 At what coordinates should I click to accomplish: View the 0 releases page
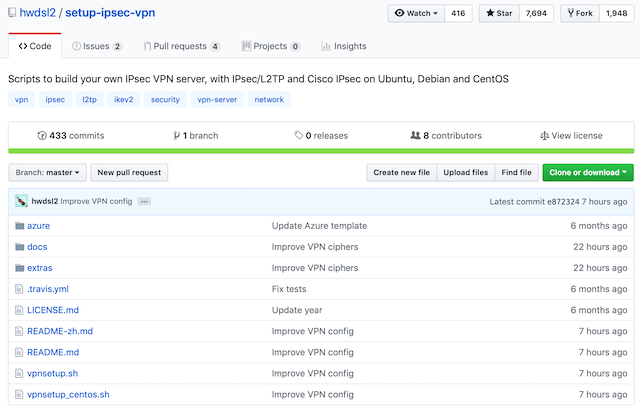pos(321,136)
